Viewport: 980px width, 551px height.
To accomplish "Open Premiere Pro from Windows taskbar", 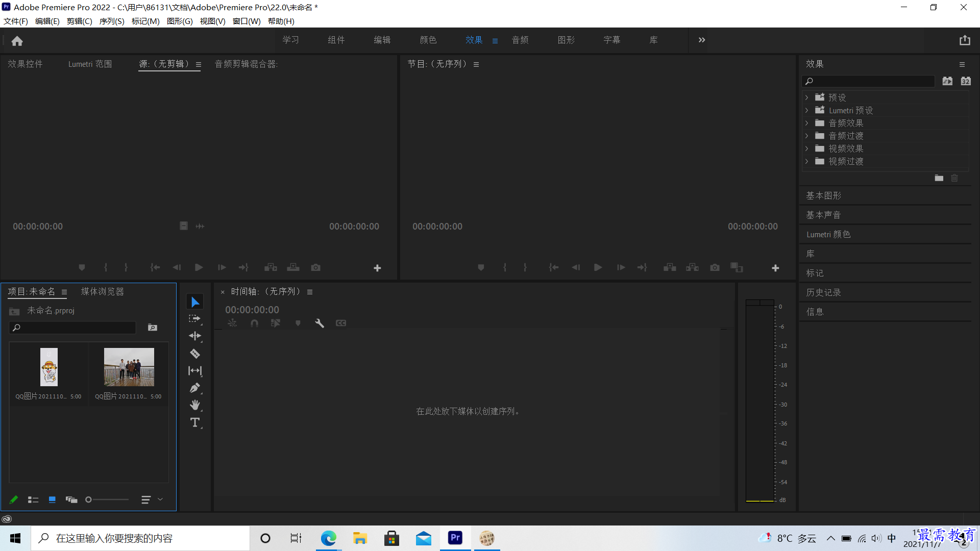I will click(x=455, y=538).
